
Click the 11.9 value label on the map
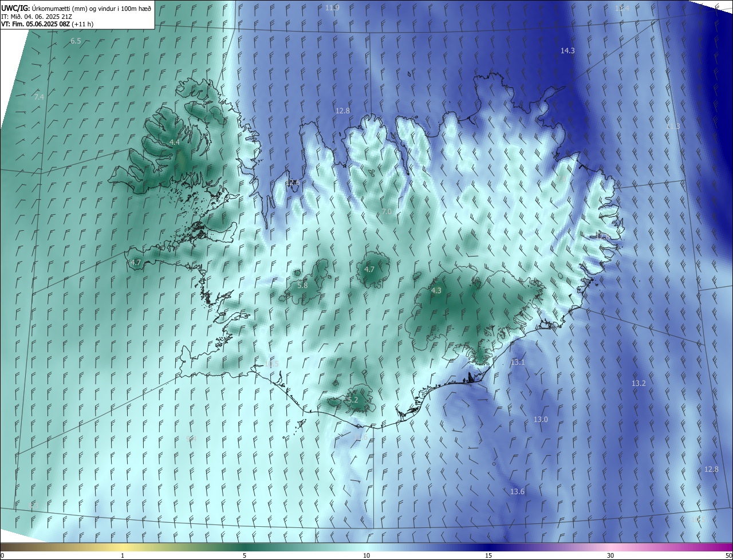point(332,7)
